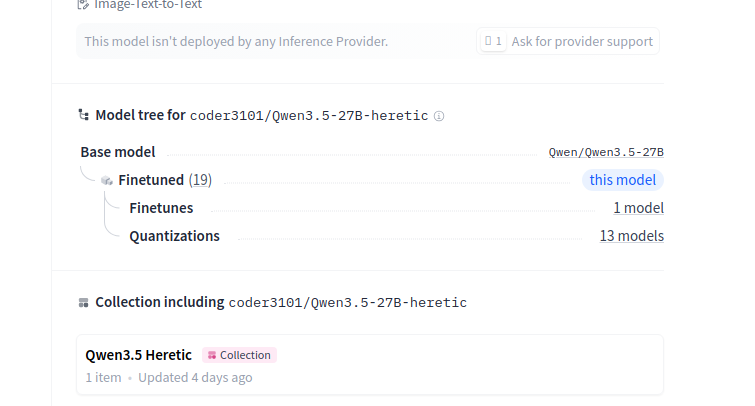Click the Image-Text-to-Text pipeline tag
This screenshot has height=406, width=755.
147,4
